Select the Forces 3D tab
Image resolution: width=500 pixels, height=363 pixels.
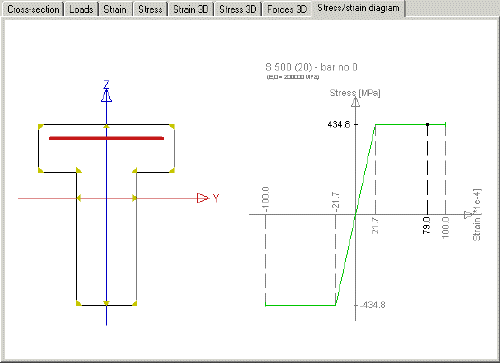pos(287,9)
